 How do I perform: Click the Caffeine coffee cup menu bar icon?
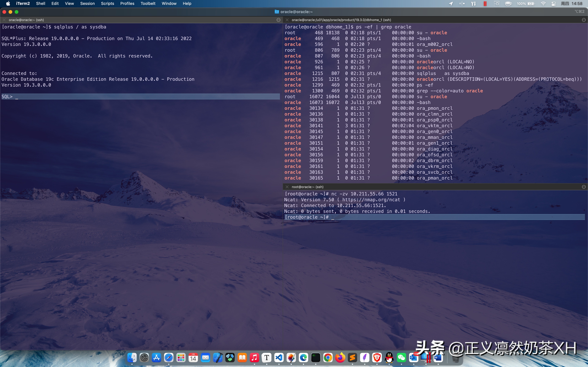tap(509, 3)
